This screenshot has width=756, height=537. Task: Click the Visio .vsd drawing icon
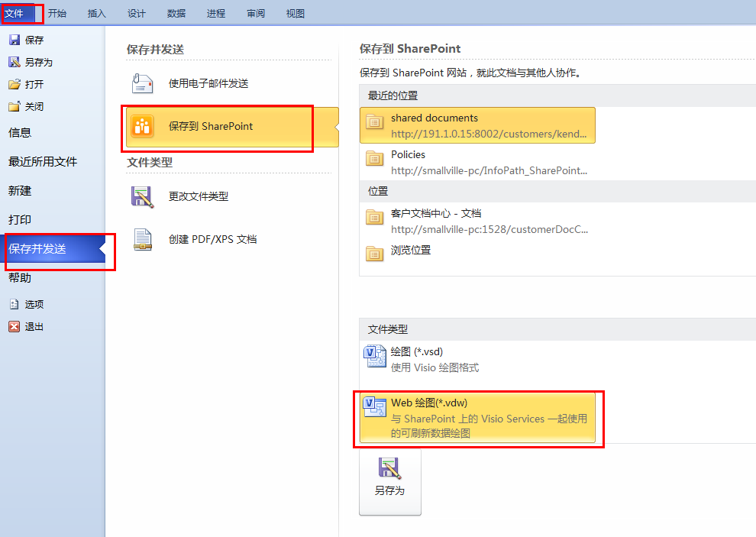point(375,356)
